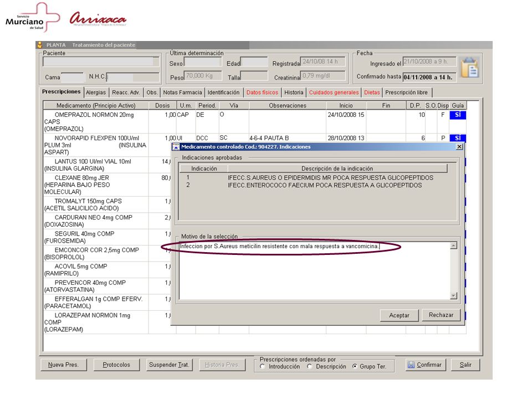The height and width of the screenshot is (399, 532).
Task: Click into the Motivo de la selección text area
Action: coord(314,271)
